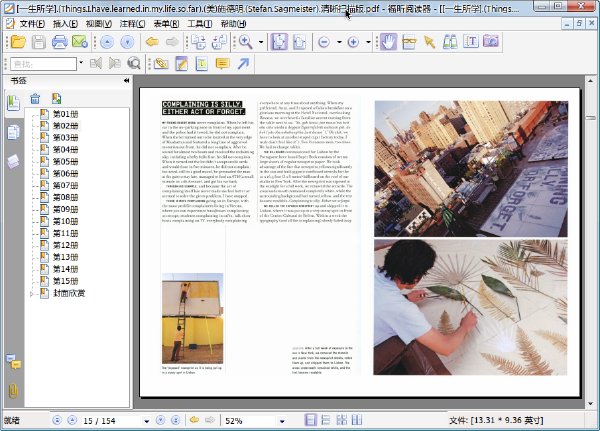Open a file with the folder icon

[18, 42]
